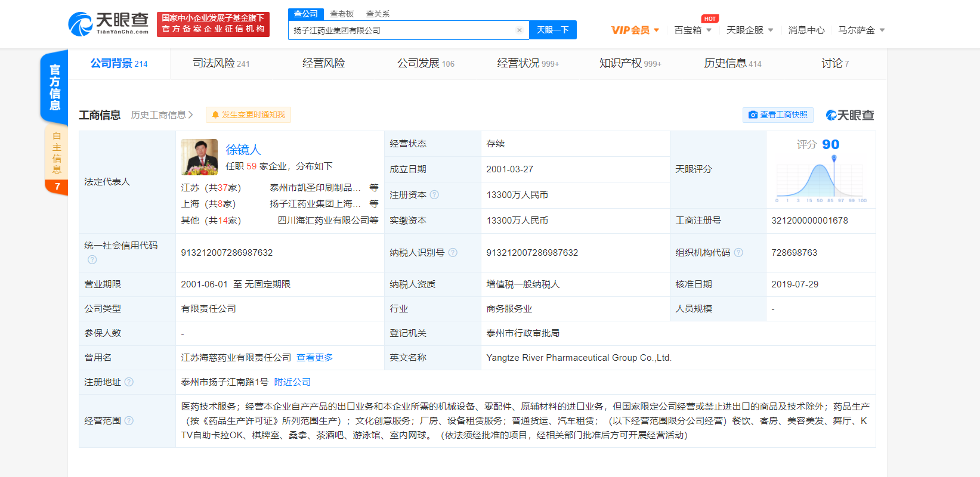
Task: Click help icon under 统一社会信用代码
Action: click(x=92, y=259)
